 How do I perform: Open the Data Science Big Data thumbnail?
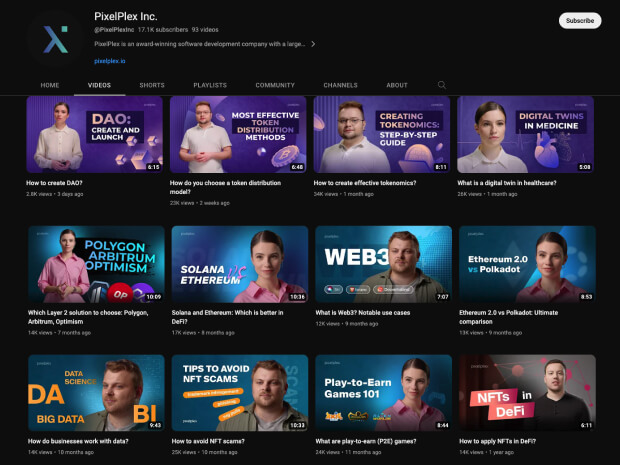[x=96, y=393]
